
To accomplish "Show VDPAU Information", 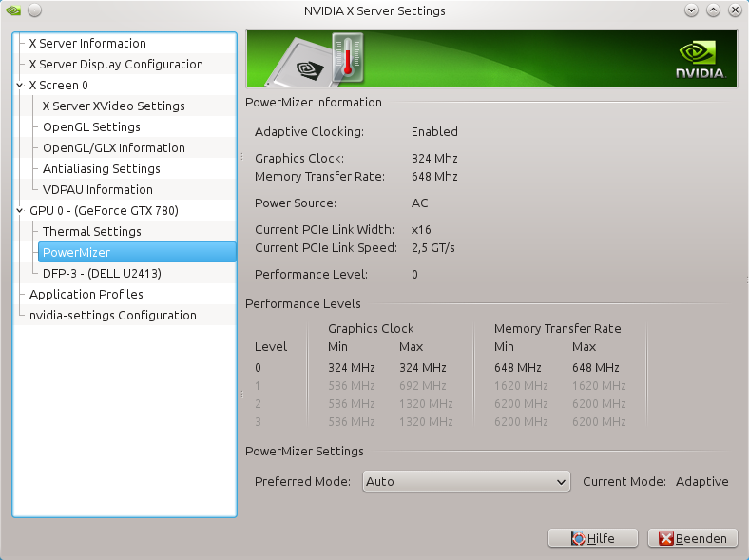I will (98, 190).
